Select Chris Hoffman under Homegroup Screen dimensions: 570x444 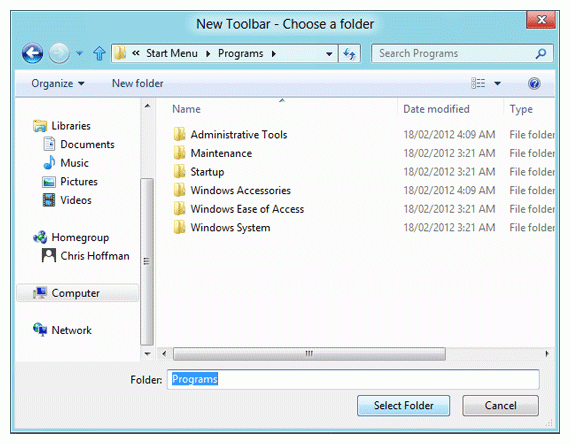[95, 256]
